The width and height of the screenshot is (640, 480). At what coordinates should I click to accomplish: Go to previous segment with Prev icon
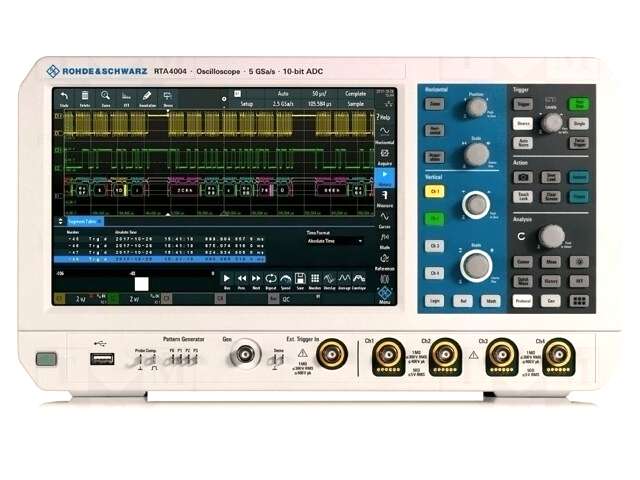coord(242,279)
